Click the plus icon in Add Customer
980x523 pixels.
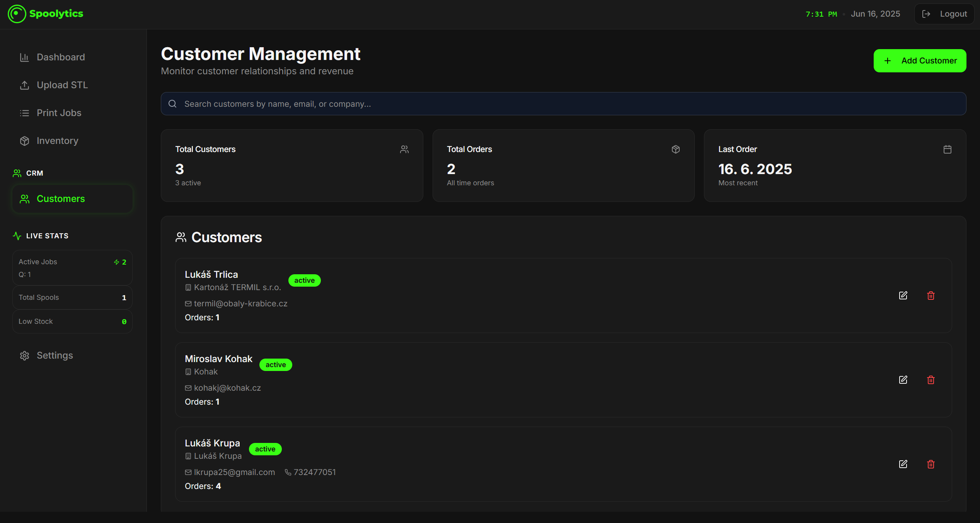coord(888,61)
